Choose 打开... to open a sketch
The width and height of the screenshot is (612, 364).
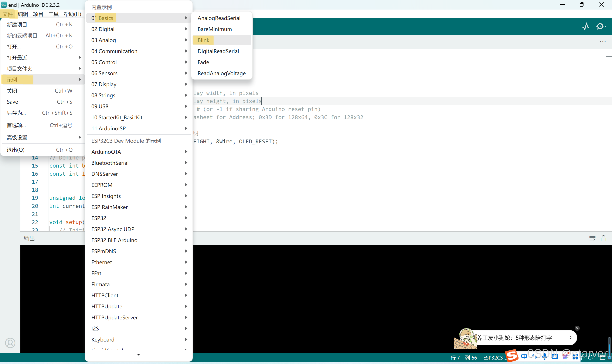(43, 47)
